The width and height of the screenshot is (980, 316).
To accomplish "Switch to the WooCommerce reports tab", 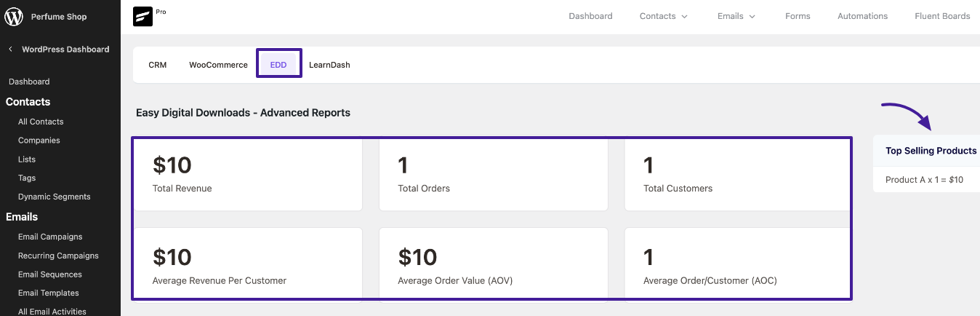I will (218, 65).
